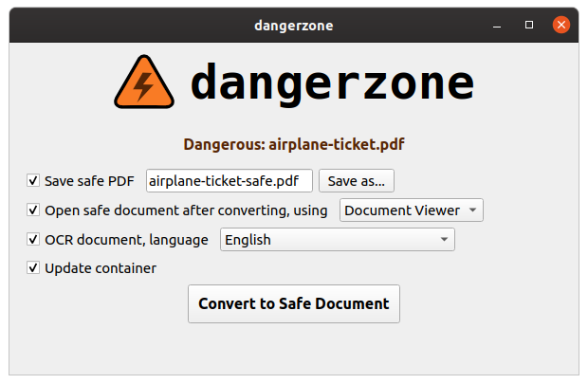Expand the English language dropdown
Viewport: 588px width, 384px height.
(x=337, y=239)
